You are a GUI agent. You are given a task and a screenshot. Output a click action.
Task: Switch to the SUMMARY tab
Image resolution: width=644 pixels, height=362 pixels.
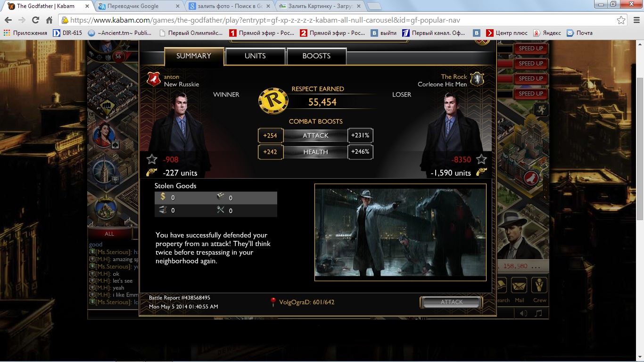tap(194, 56)
